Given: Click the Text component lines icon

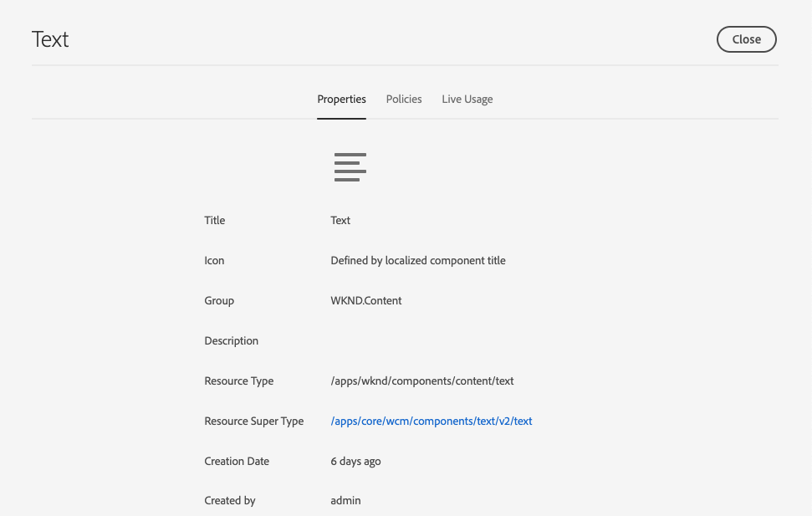Looking at the screenshot, I should (350, 167).
